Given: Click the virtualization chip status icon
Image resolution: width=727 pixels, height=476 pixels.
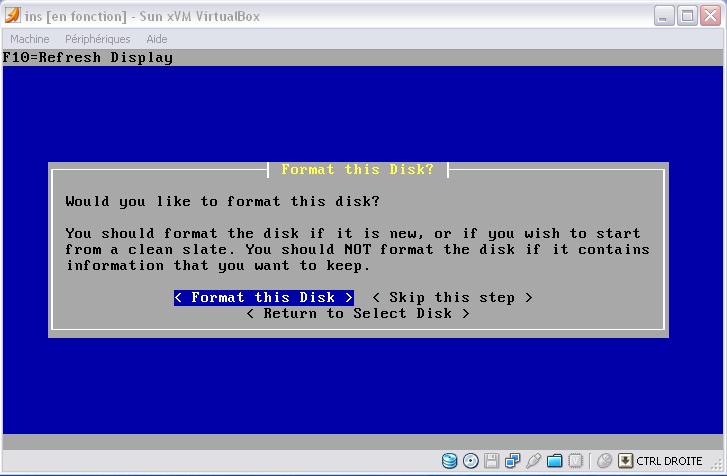Looking at the screenshot, I should (576, 461).
